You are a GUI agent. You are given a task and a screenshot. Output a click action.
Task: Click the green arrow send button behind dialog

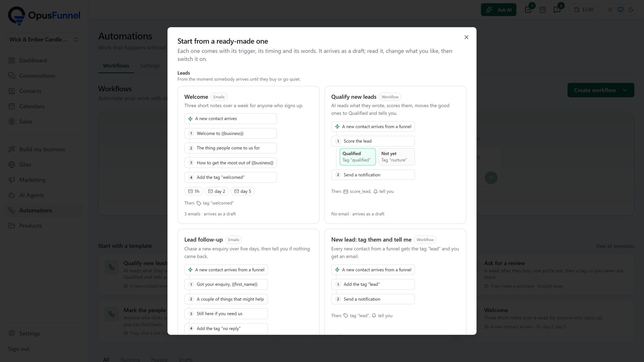(x=491, y=178)
